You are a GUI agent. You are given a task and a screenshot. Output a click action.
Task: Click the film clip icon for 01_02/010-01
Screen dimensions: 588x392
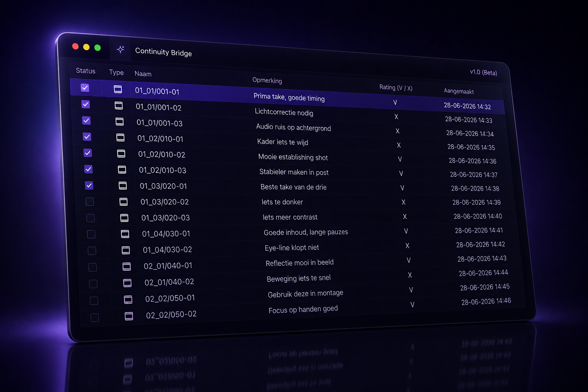120,137
